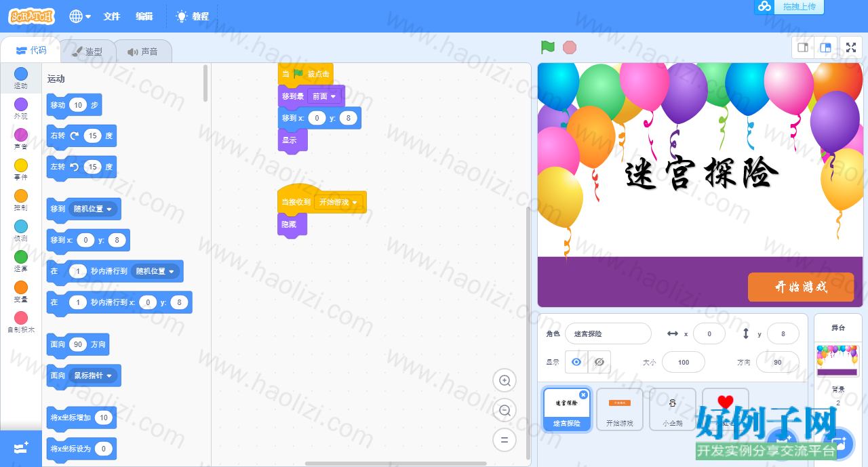Viewport: 868px width, 467px height.
Task: Select the 声音 sound block category
Action: point(21,140)
